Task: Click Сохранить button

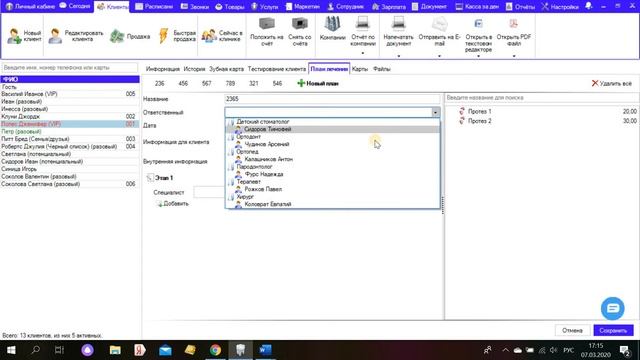Action: 613,330
